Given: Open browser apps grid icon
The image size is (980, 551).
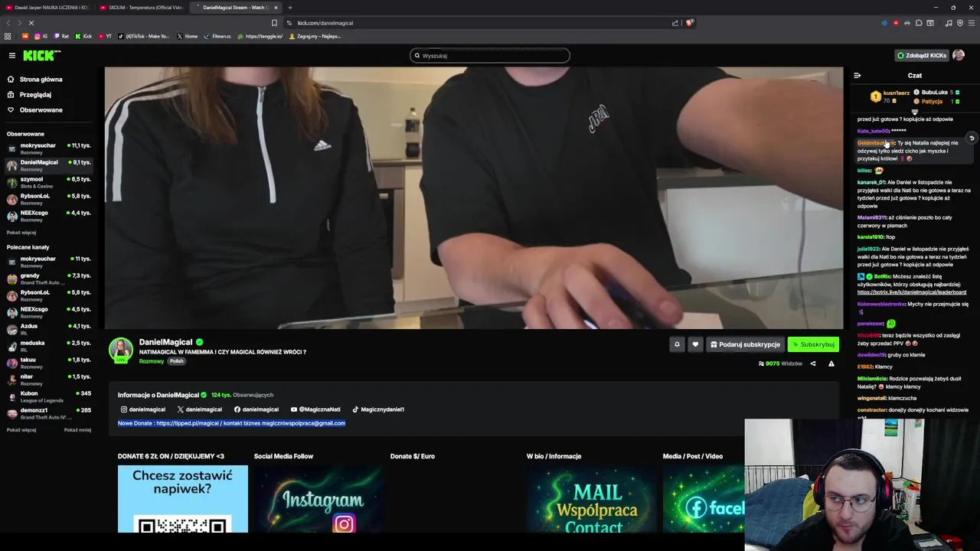Looking at the screenshot, I should click(8, 36).
